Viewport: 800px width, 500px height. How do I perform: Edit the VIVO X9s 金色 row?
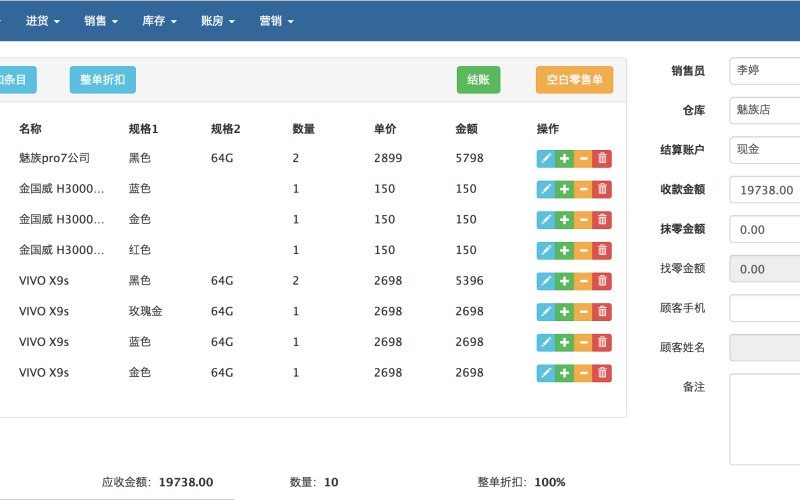coord(545,373)
